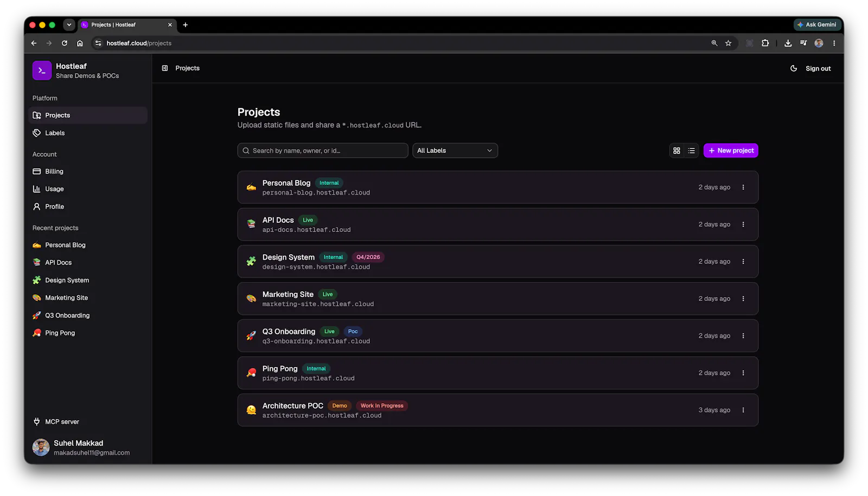Open Ping Pong from recent projects

[x=87, y=333]
